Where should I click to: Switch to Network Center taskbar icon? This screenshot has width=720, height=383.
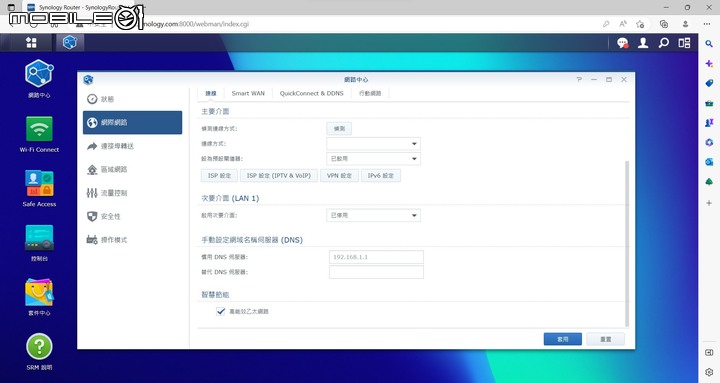coord(70,43)
